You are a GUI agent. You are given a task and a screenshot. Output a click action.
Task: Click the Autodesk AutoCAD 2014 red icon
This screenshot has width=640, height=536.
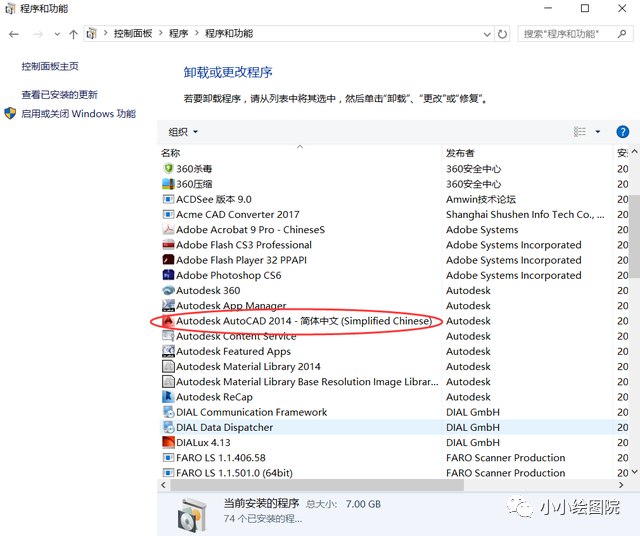[168, 321]
